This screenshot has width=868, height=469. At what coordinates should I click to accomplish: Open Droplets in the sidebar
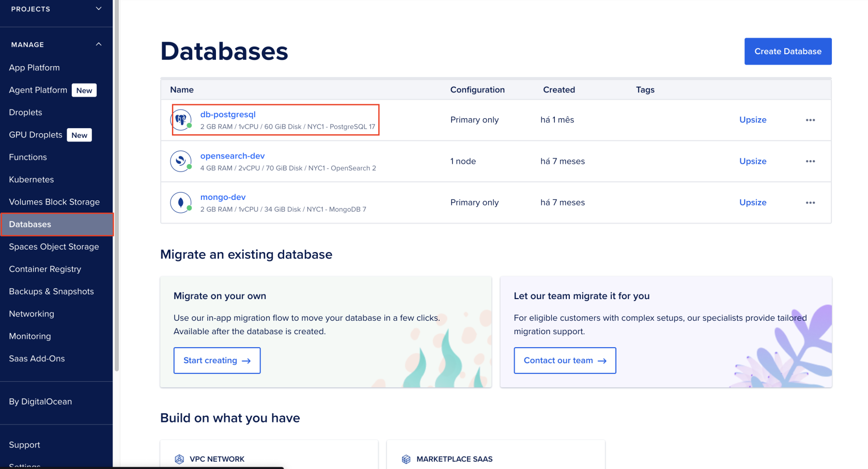pyautogui.click(x=26, y=113)
